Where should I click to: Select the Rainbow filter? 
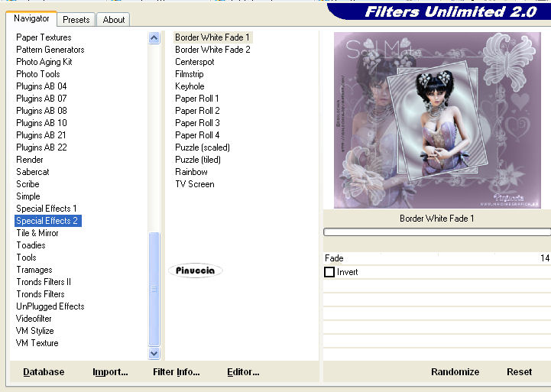pyautogui.click(x=191, y=172)
